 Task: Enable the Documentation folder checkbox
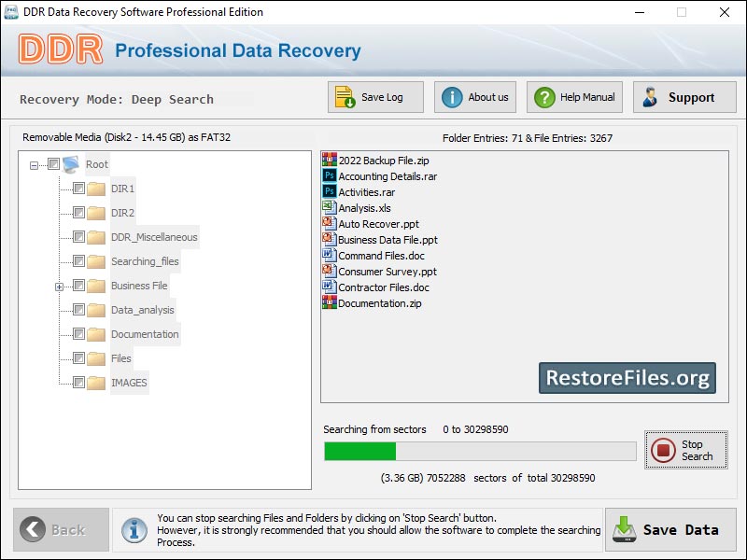pos(78,334)
